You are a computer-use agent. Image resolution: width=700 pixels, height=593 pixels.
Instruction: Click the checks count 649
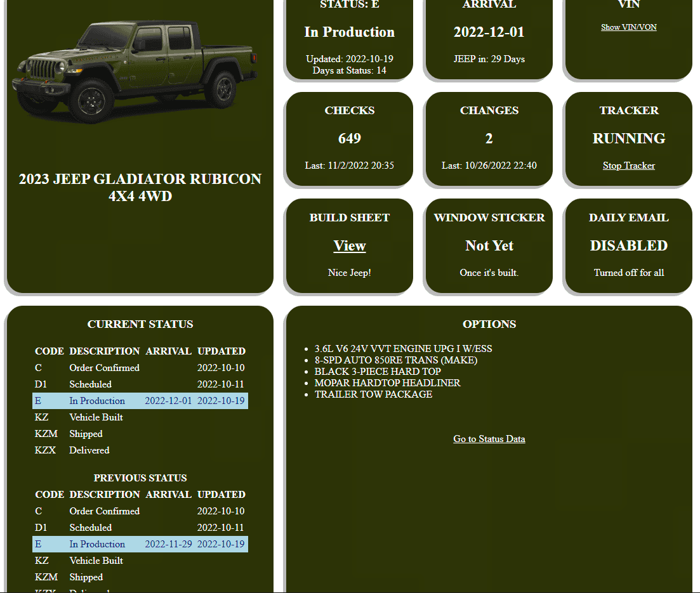point(350,139)
